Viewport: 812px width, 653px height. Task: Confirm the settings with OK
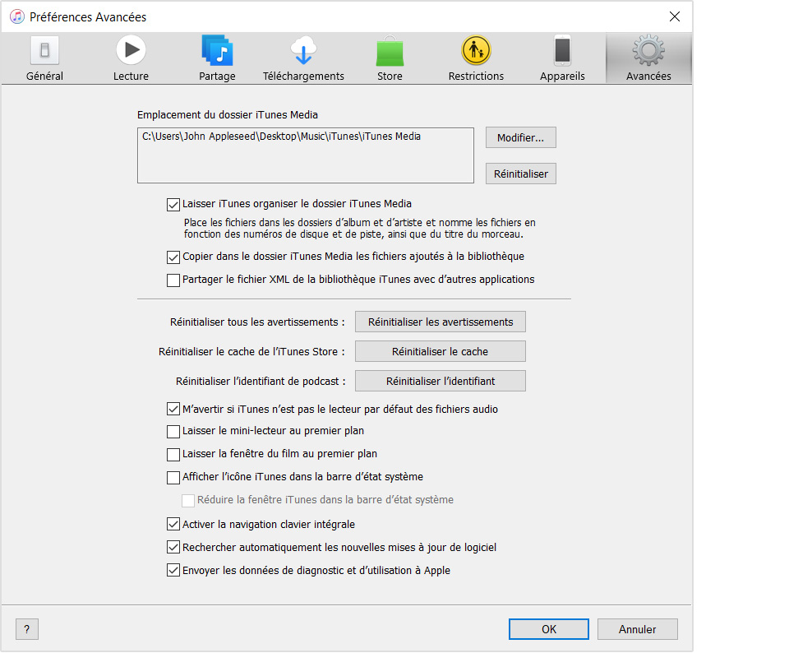(x=548, y=629)
